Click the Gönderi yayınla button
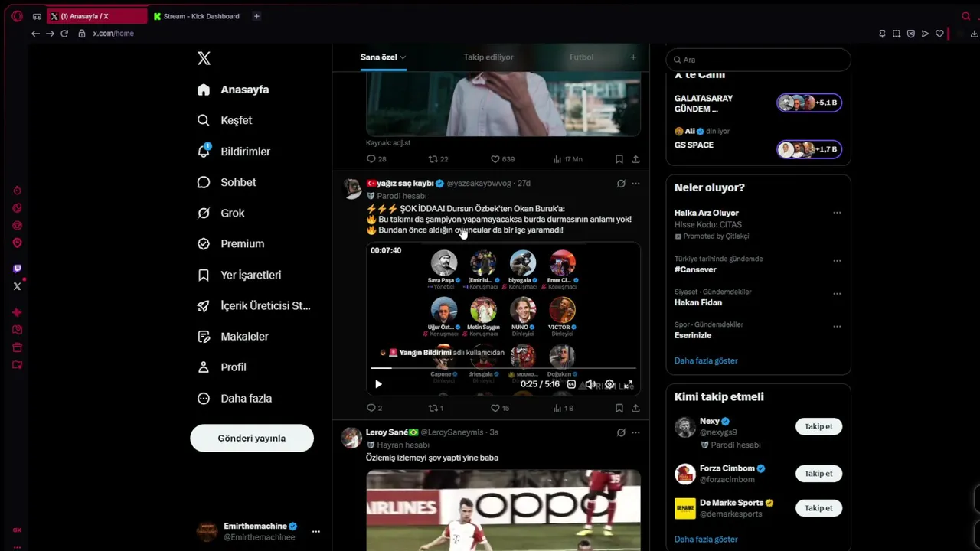Viewport: 980px width, 551px height. click(252, 438)
